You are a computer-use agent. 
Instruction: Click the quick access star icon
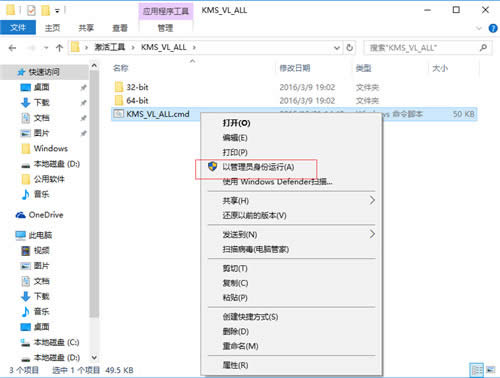click(x=21, y=72)
